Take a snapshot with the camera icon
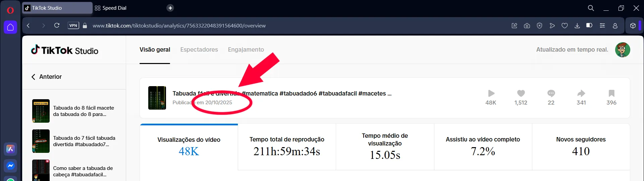The width and height of the screenshot is (644, 181). tap(527, 25)
